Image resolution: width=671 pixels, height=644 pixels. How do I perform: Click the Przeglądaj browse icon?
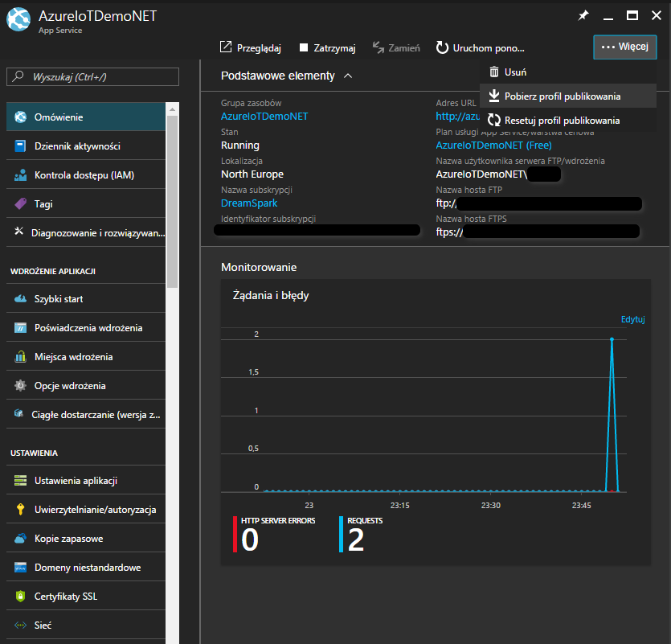click(226, 47)
